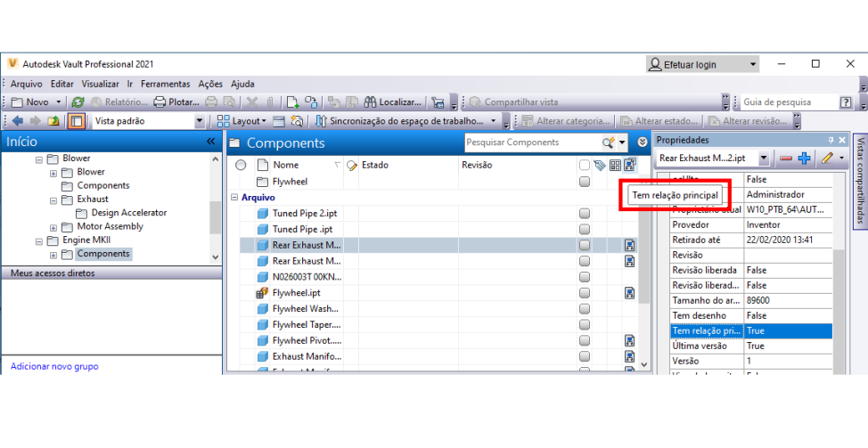Click the green Refresh icon in toolbar
Viewport: 868px width, 448px height.
click(78, 102)
